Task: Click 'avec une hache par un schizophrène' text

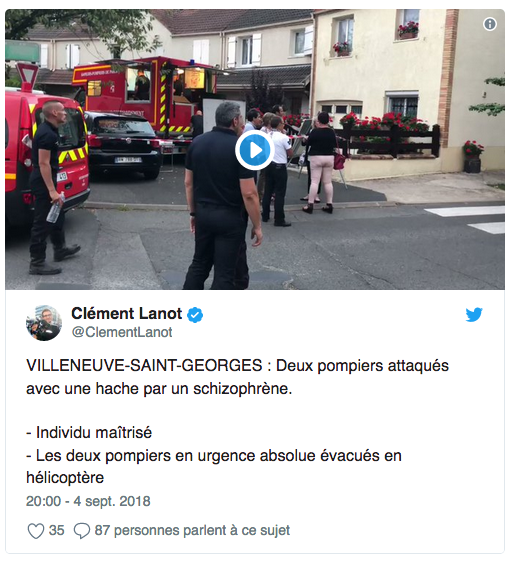Action: coord(159,389)
